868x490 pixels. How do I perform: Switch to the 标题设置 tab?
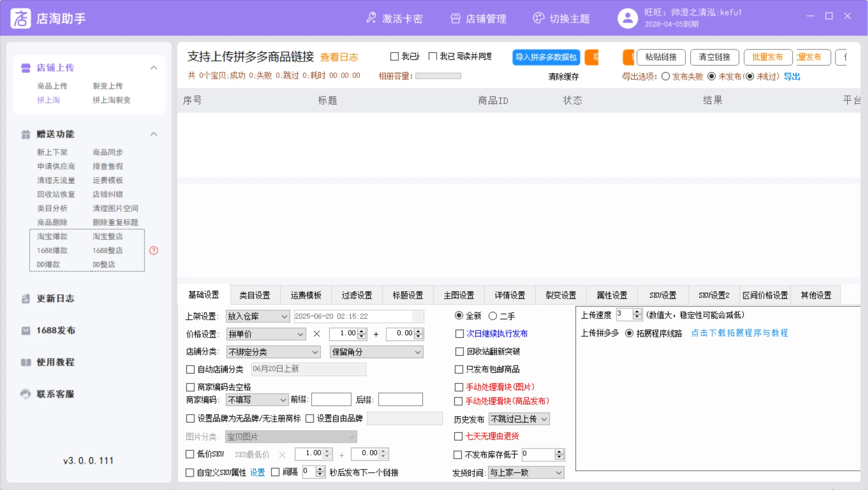pos(408,295)
